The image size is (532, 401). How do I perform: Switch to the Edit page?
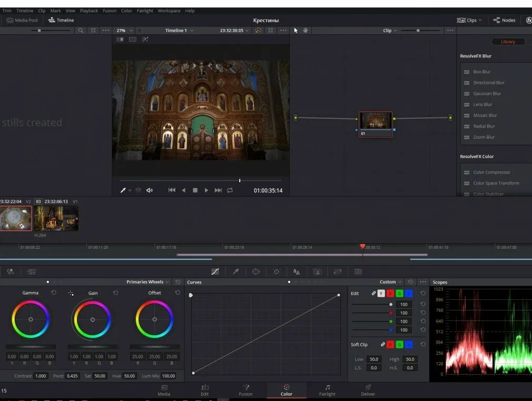coord(204,390)
